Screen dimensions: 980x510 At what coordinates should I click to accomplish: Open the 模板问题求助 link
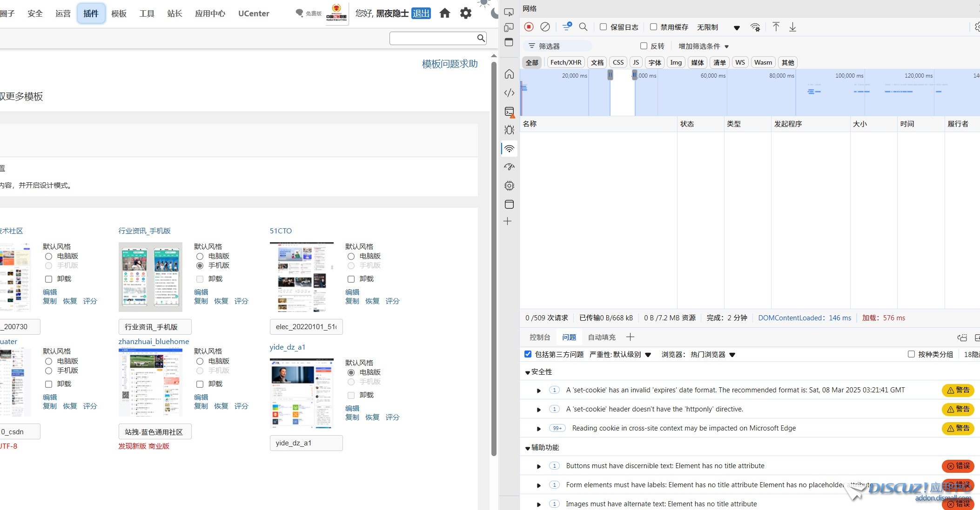[x=450, y=64]
